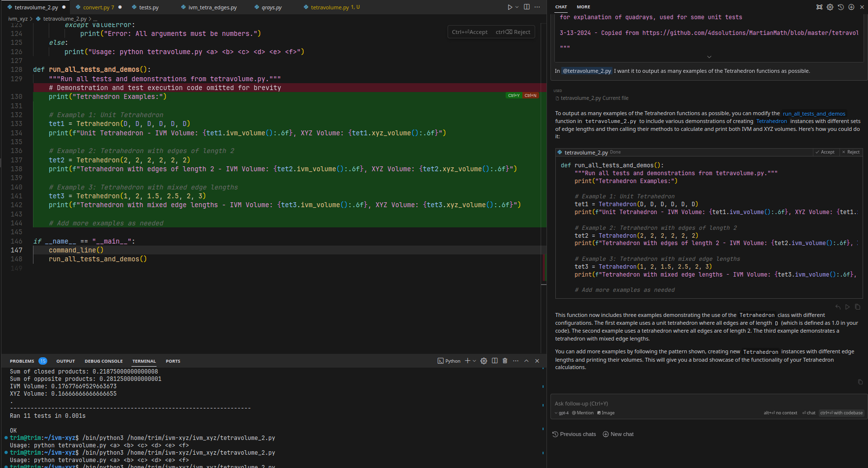Open the qrays.py editor tab
Viewport: 868px width, 468px height.
271,7
